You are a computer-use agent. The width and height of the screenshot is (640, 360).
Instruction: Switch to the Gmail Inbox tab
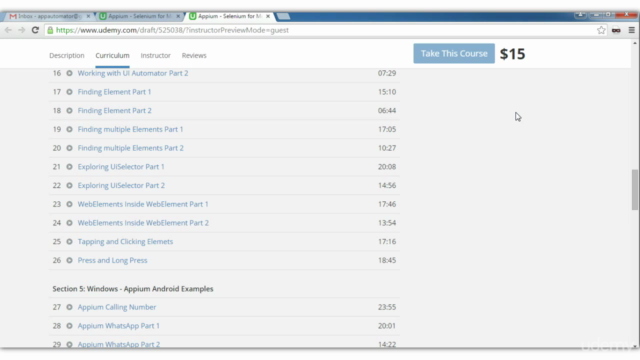tap(49, 16)
